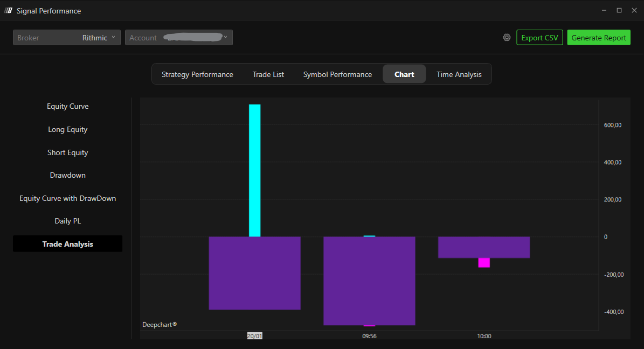
Task: Close the Signal Performance window
Action: click(x=634, y=10)
